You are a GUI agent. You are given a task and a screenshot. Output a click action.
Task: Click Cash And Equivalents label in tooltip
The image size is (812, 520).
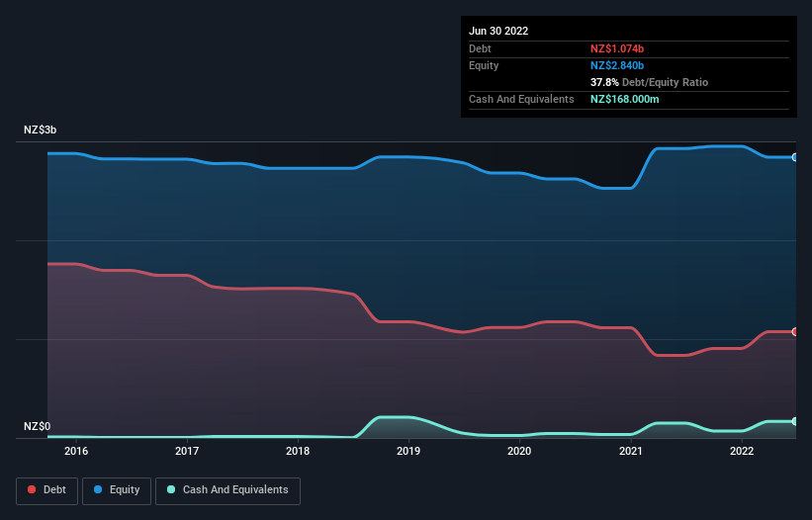(x=521, y=99)
